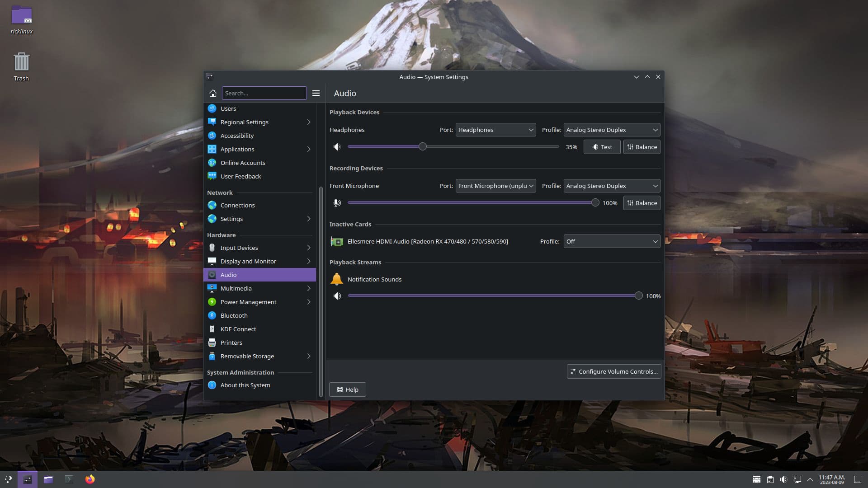
Task: Mute the Headphones playback device
Action: (x=337, y=147)
